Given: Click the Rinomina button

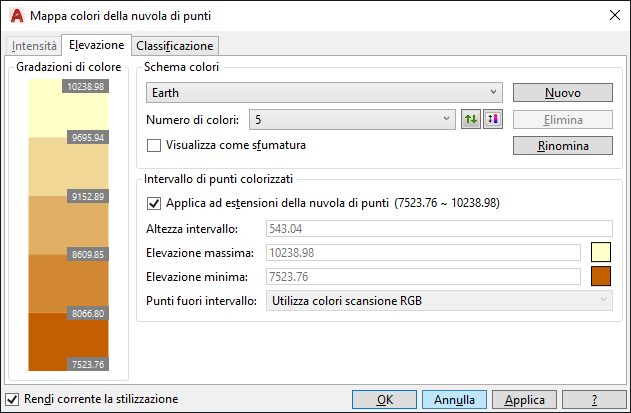Looking at the screenshot, I should (563, 146).
